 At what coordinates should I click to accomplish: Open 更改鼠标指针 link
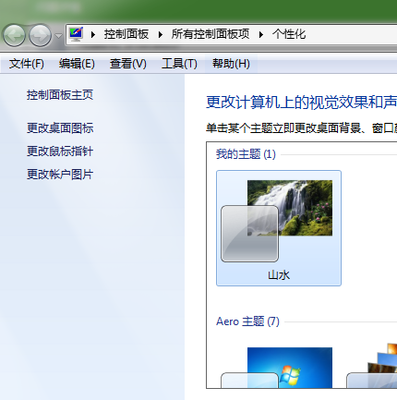click(60, 151)
